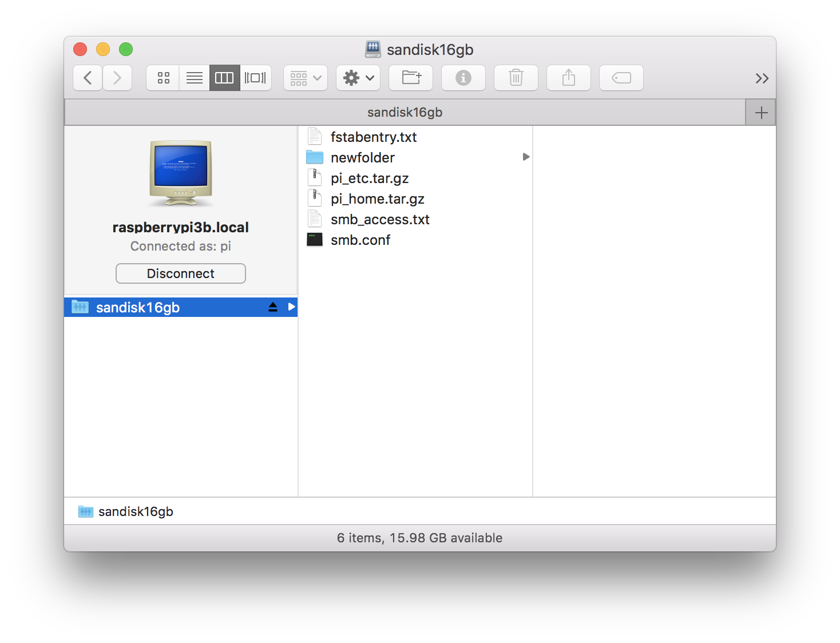This screenshot has height=643, width=840.
Task: Select the smb.conf file
Action: coord(360,240)
